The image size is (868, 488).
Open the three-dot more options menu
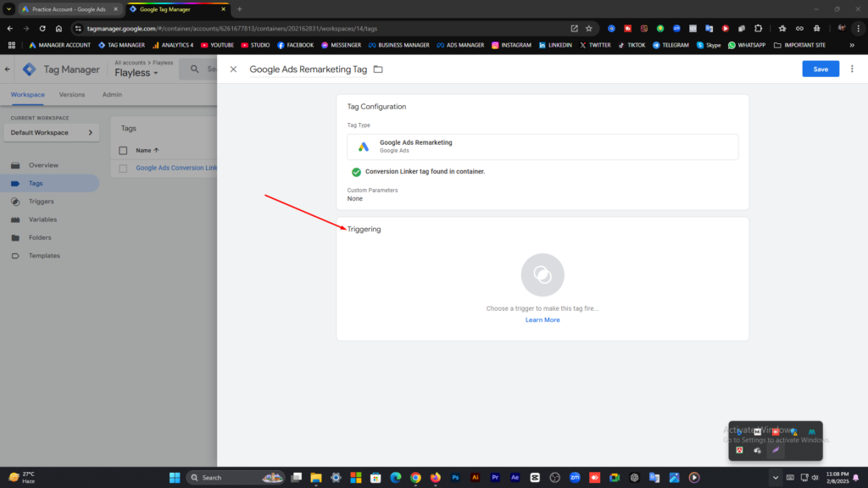[852, 69]
